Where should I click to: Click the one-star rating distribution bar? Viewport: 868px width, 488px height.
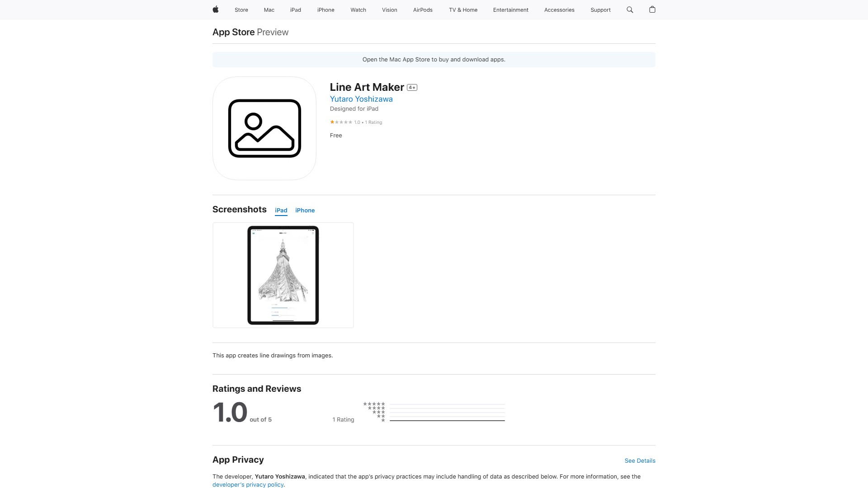[x=448, y=419]
